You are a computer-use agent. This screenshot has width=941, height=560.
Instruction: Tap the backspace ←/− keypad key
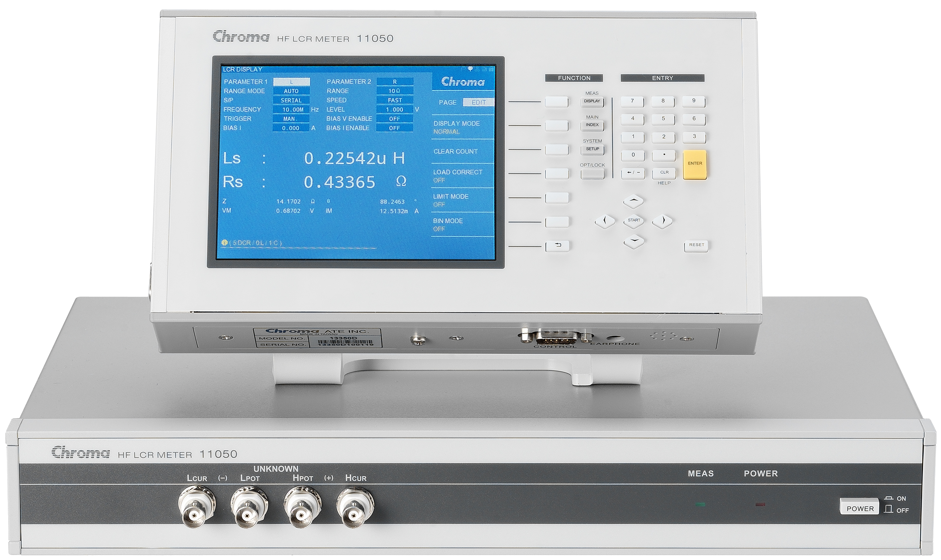[x=633, y=173]
